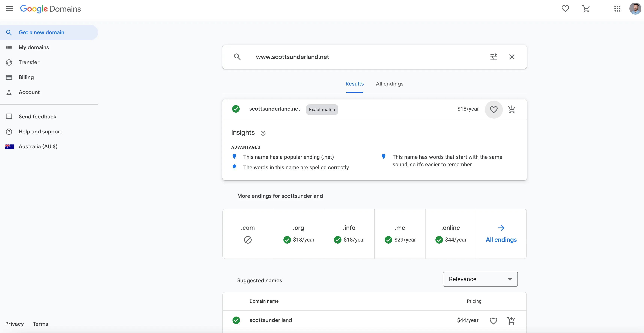Click 'The words in this name are spelled correctly'

tap(296, 168)
